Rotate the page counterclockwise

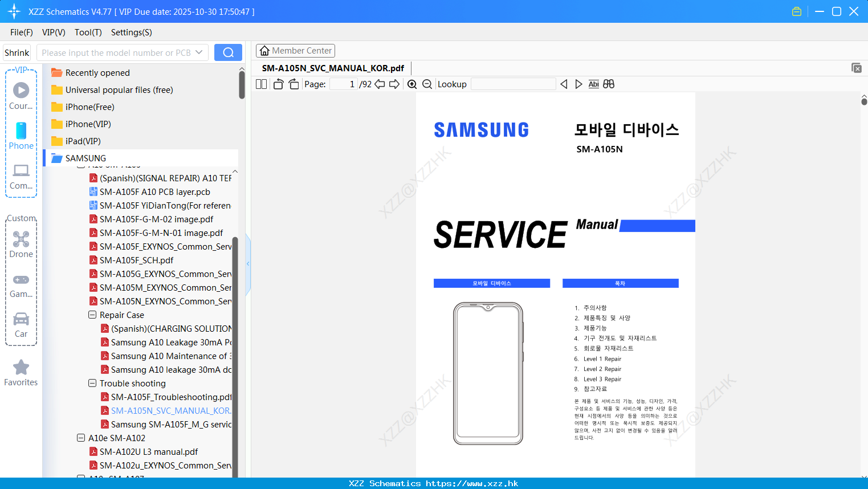tap(278, 84)
